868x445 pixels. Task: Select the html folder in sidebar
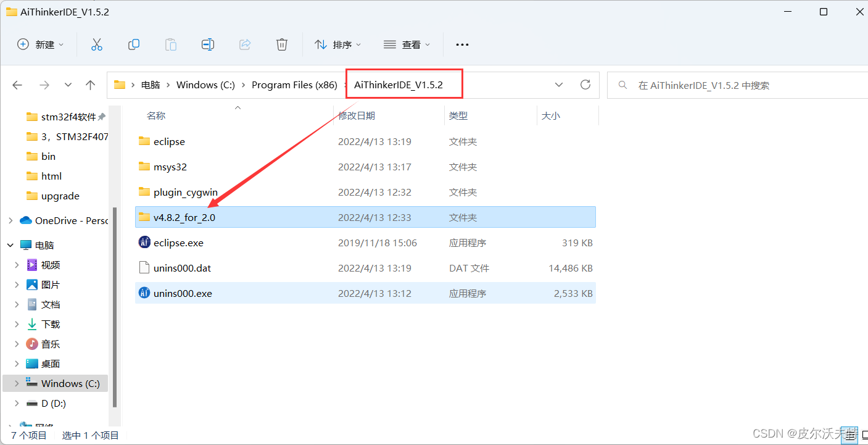pyautogui.click(x=51, y=176)
